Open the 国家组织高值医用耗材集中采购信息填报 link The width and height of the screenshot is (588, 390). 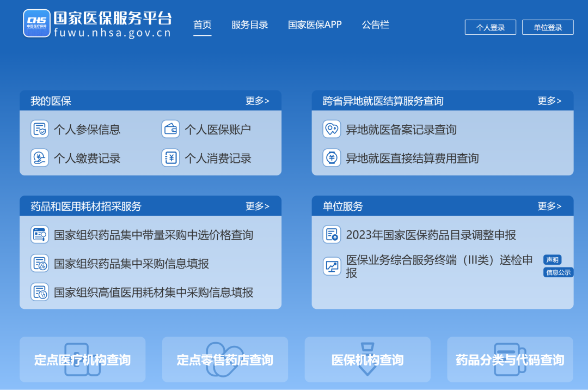[154, 292]
